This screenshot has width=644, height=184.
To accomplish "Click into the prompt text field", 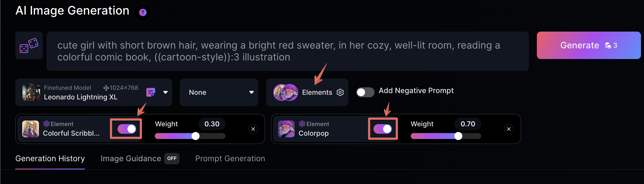I will 287,51.
